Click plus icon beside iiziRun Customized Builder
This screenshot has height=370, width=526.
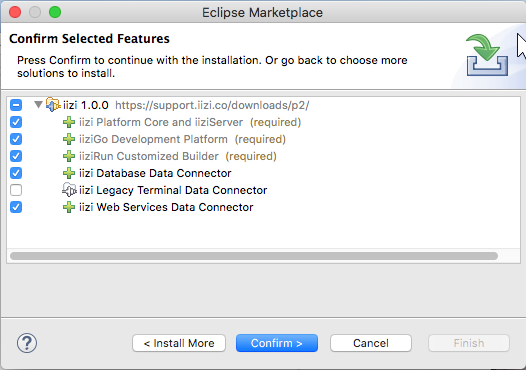coord(69,156)
